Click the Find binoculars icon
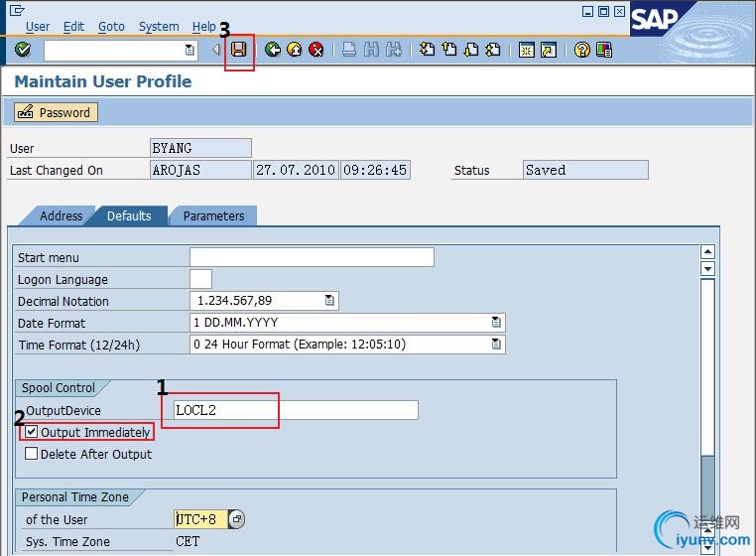Screen dimensions: 756x556 pos(371,50)
